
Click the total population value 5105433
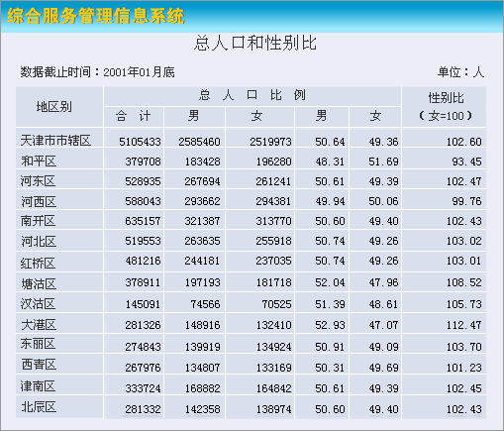140,142
